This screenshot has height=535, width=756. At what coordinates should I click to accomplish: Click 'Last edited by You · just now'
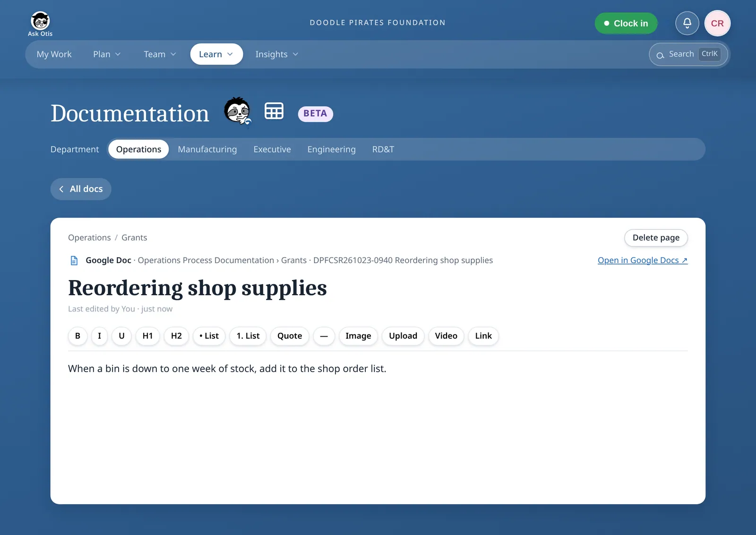[x=120, y=309]
